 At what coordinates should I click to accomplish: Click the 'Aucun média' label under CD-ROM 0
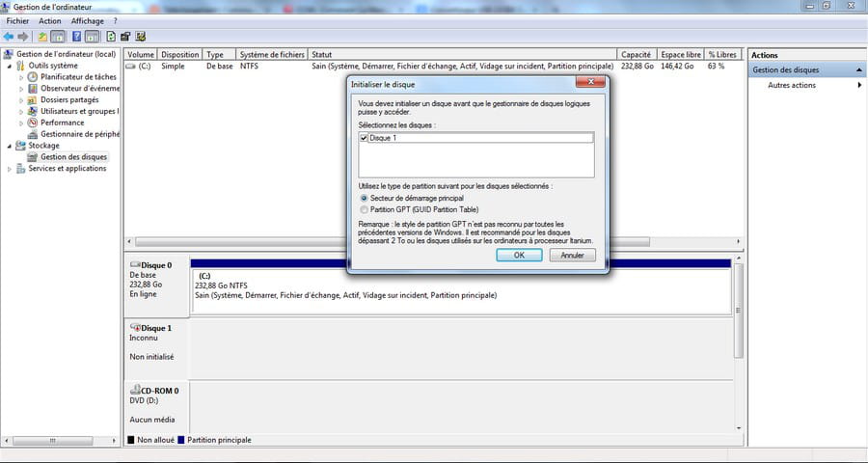(x=151, y=420)
